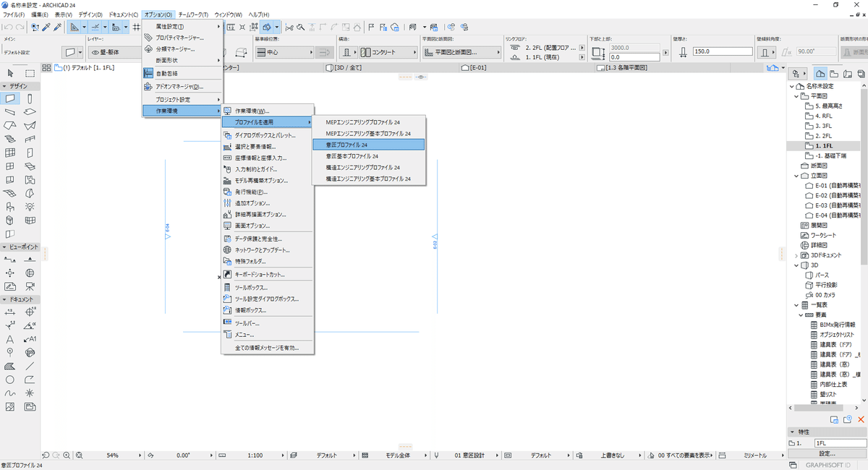Open the 基準線位置 dropdown showing 中心
This screenshot has width=868, height=470.
coord(284,52)
